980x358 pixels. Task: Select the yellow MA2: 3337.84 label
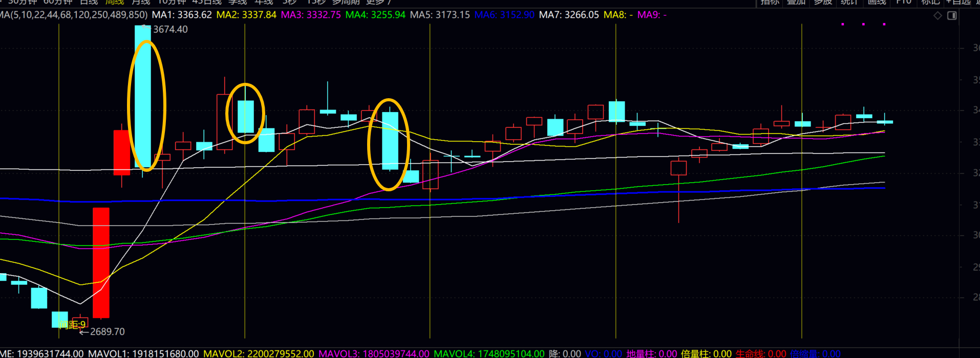246,15
